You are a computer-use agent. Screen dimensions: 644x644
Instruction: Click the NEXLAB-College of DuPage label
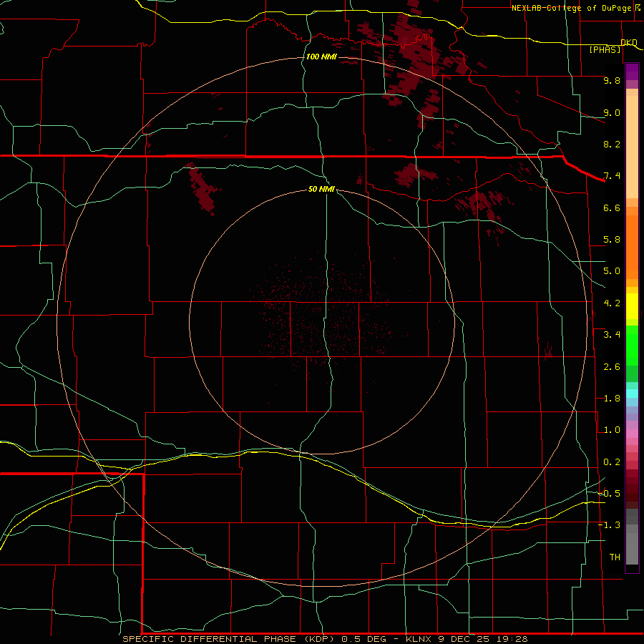click(573, 8)
